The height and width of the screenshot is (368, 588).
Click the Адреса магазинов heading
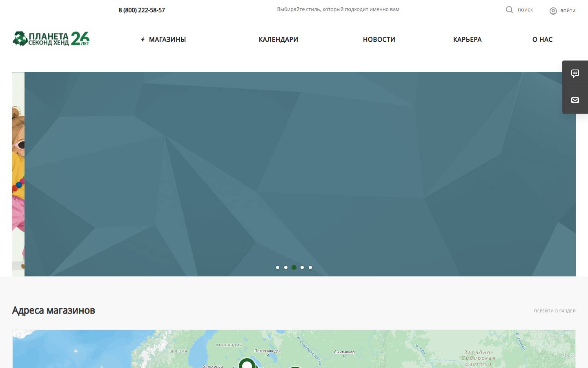click(x=53, y=310)
